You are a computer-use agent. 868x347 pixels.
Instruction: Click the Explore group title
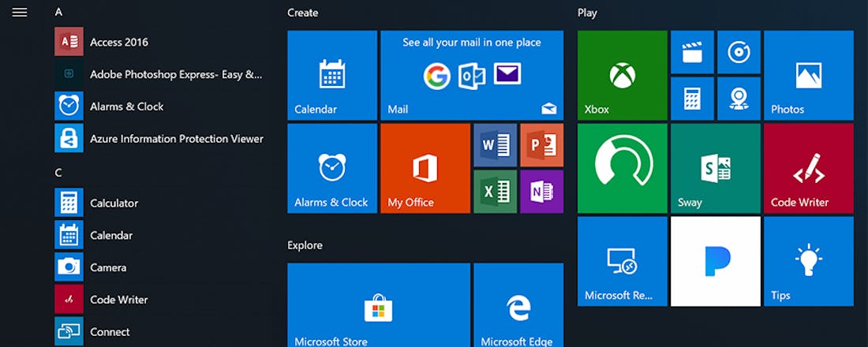pos(305,245)
